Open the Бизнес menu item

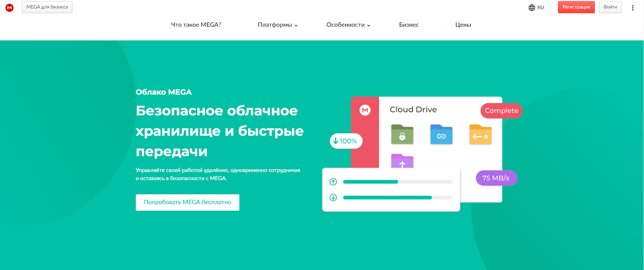click(409, 25)
